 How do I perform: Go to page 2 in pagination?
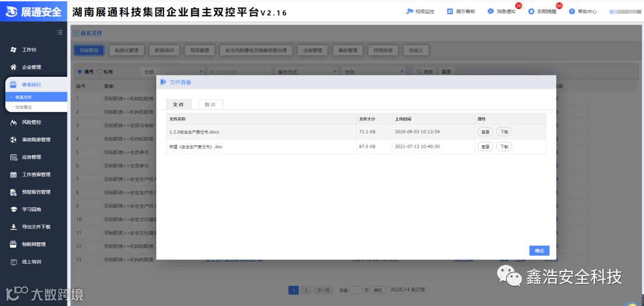(x=306, y=290)
